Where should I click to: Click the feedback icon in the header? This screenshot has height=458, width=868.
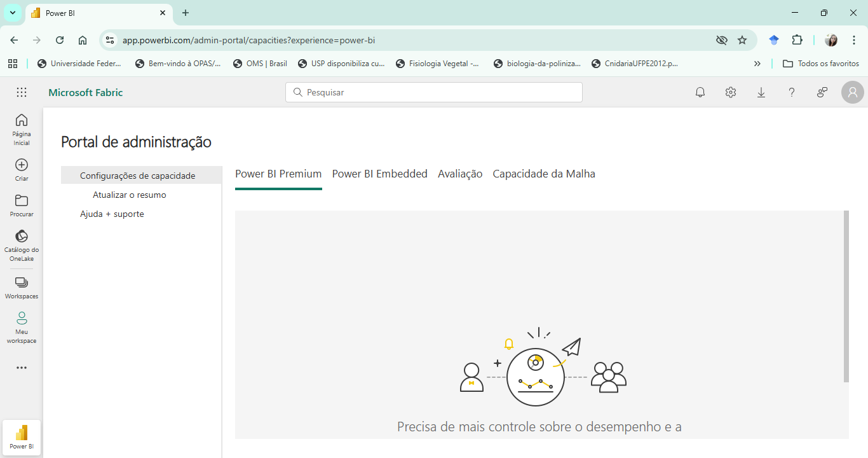[822, 92]
